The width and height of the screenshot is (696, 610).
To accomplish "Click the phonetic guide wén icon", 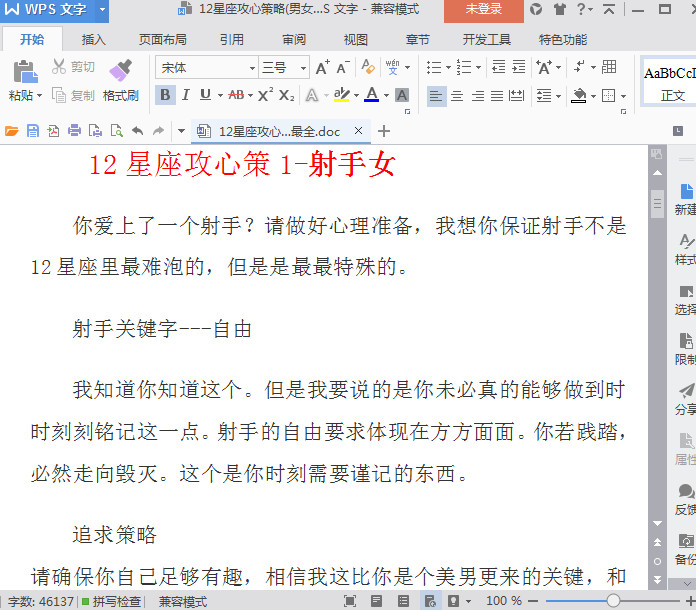I will point(392,67).
